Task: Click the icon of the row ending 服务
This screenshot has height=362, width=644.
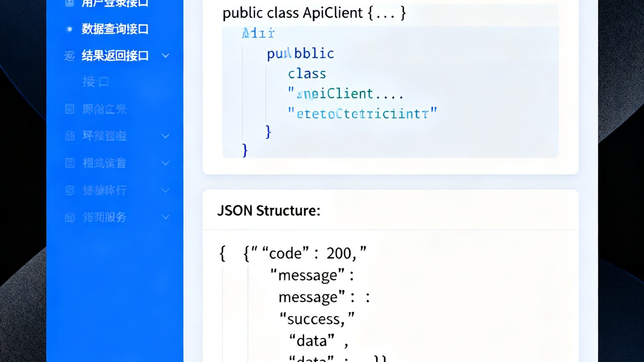Action: point(70,217)
